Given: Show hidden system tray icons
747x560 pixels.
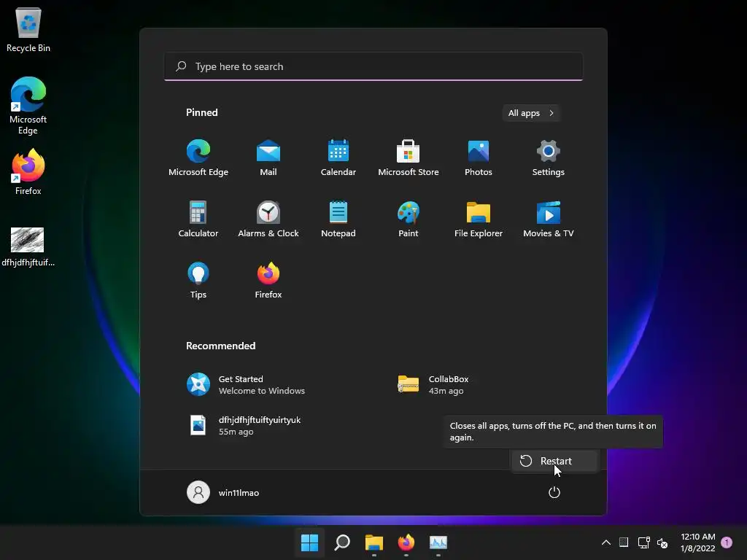Looking at the screenshot, I should tap(606, 542).
